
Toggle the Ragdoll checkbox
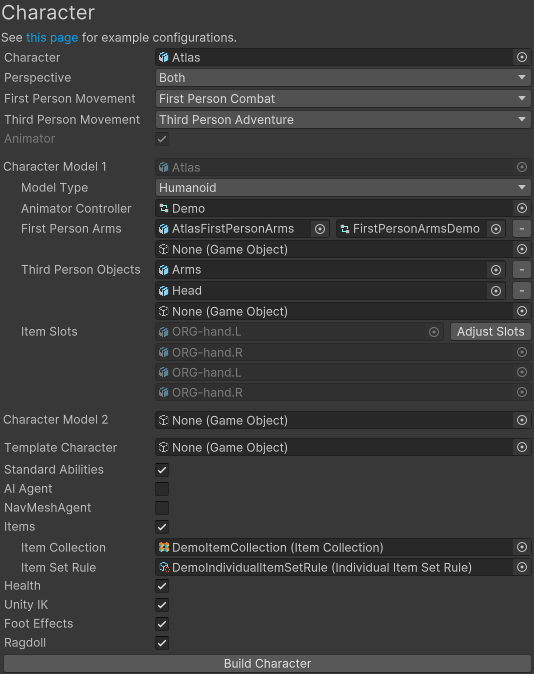(162, 643)
